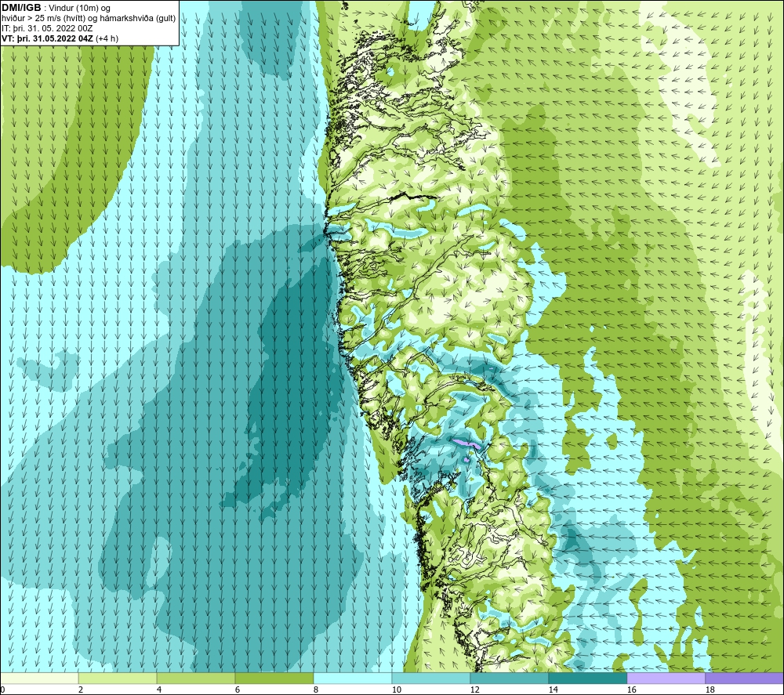Image resolution: width=784 pixels, height=695 pixels.
Task: Click the '(+4 h)' forecast offset text
Action: point(107,38)
